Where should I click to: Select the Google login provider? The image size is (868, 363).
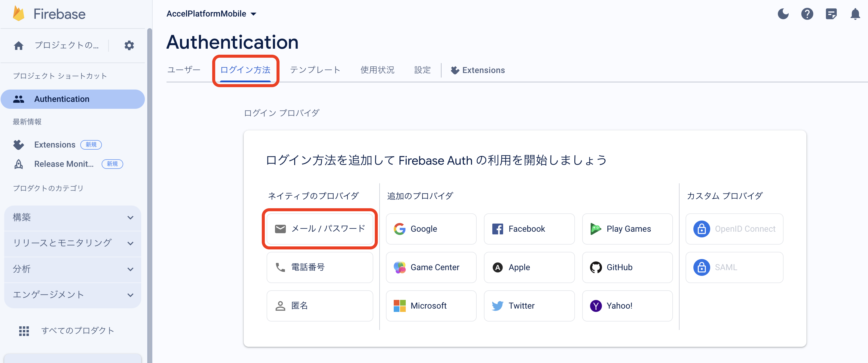pos(431,229)
